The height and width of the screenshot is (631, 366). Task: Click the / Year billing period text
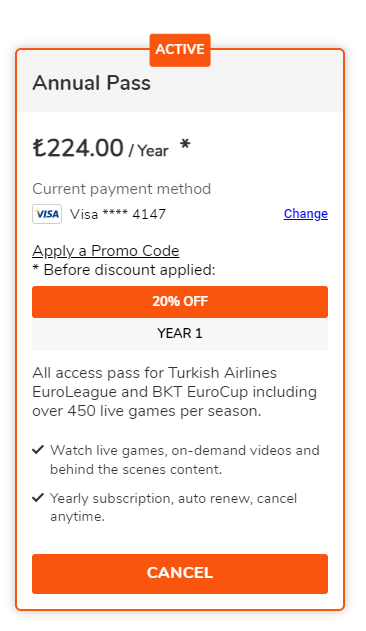point(148,151)
